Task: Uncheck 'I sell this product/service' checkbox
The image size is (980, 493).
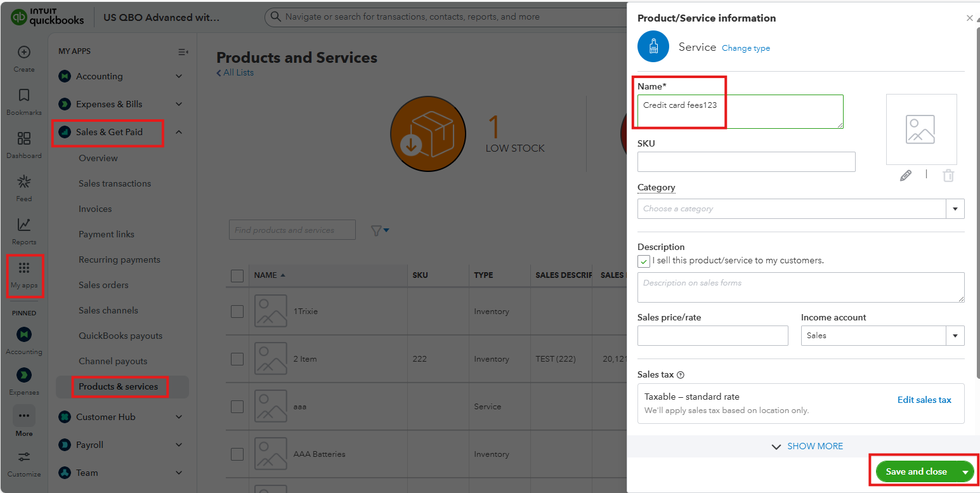Action: [x=644, y=261]
